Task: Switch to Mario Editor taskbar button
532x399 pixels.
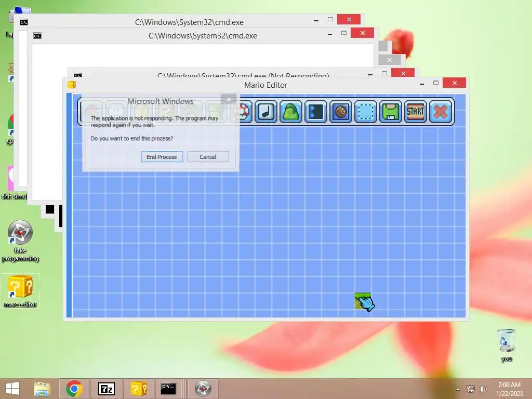Action: tap(138, 389)
